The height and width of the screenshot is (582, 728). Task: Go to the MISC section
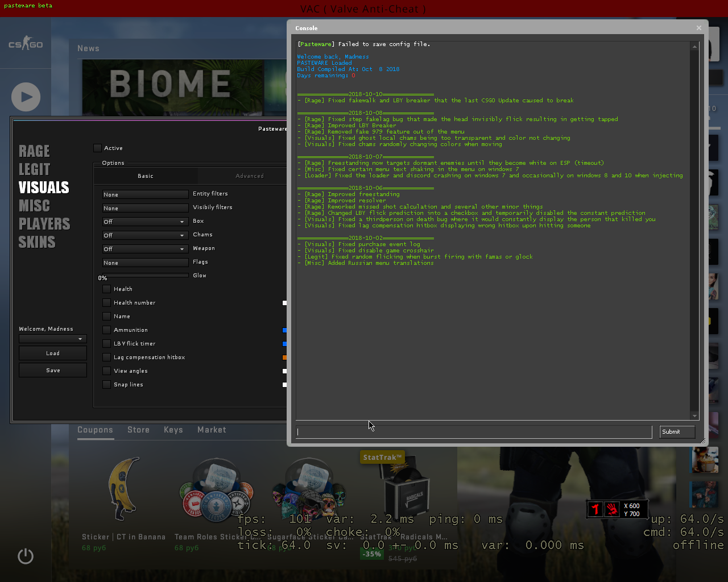pyautogui.click(x=34, y=206)
